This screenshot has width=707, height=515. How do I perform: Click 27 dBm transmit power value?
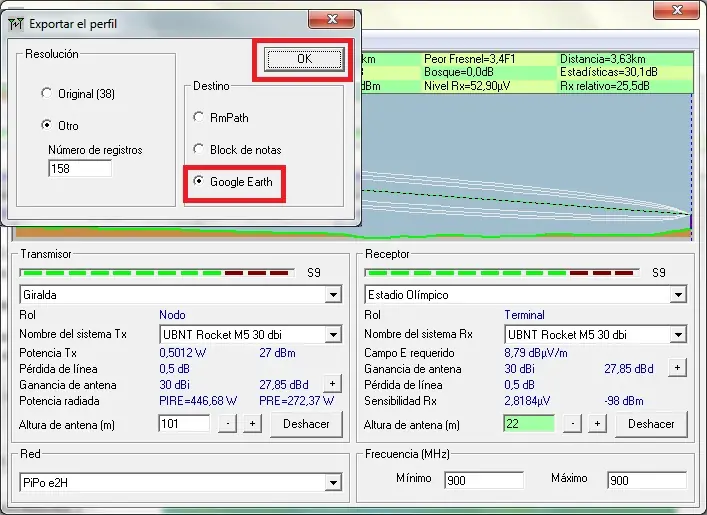point(277,353)
